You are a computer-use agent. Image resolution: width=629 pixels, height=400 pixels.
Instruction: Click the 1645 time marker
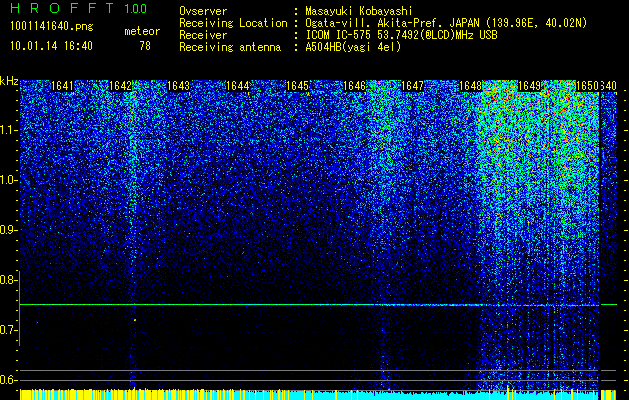(x=297, y=86)
